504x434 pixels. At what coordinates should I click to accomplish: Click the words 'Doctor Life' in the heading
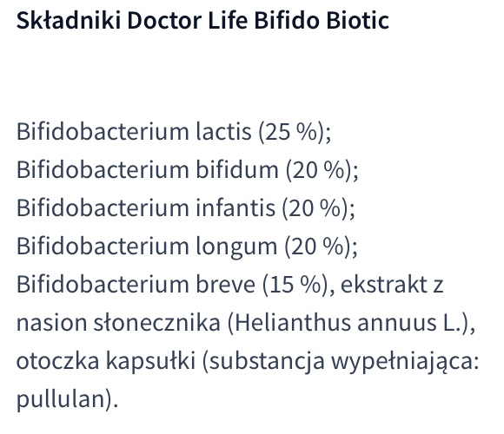click(x=188, y=21)
